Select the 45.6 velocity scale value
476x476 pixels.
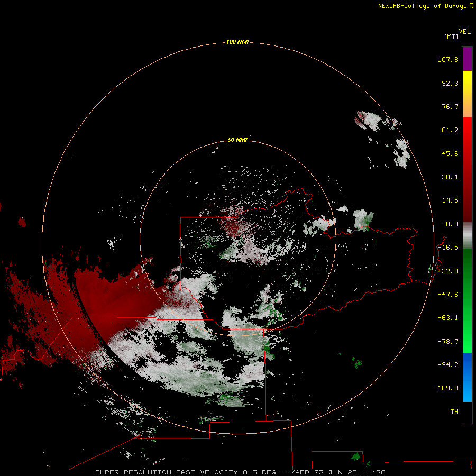point(450,153)
